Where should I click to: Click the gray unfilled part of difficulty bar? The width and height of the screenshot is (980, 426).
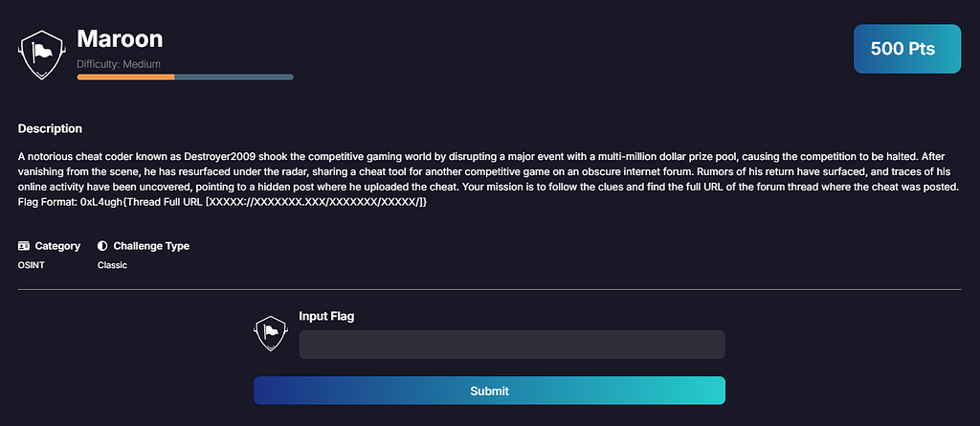(x=234, y=77)
